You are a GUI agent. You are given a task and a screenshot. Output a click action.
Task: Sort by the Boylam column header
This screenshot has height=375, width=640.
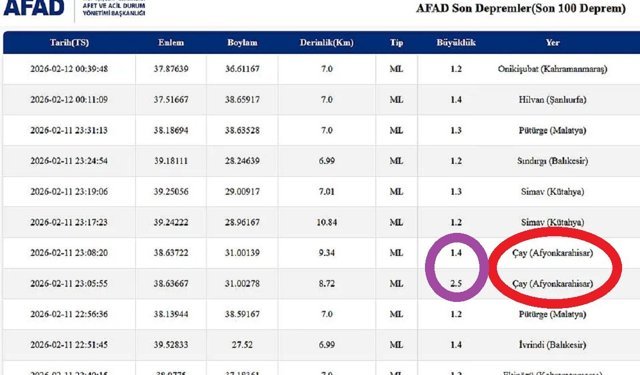(242, 42)
